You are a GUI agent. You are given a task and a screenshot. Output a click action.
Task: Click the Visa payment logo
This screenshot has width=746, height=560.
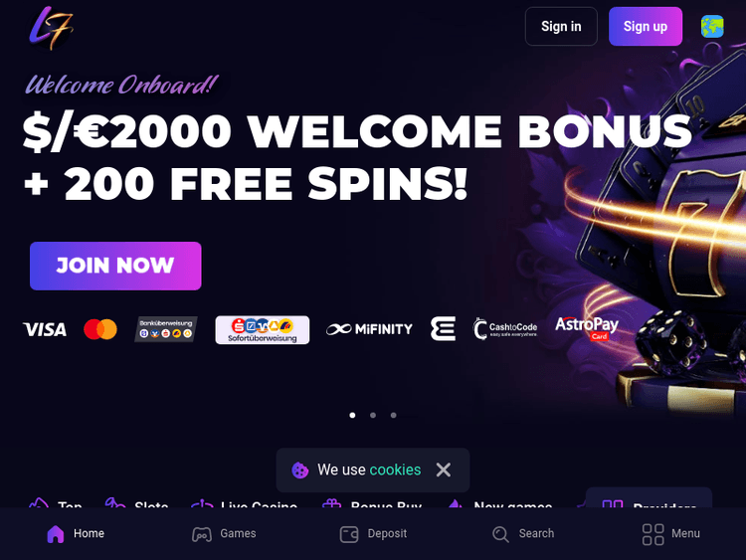(45, 329)
